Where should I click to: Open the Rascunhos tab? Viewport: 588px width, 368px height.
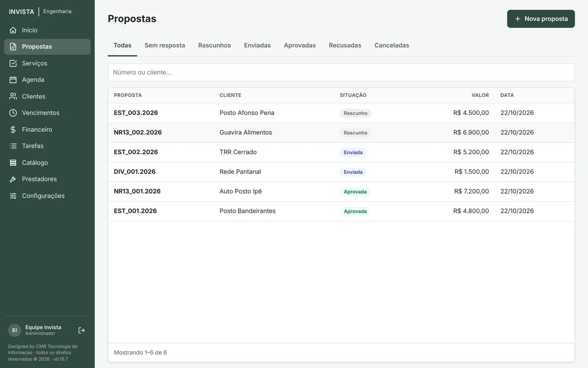tap(214, 46)
